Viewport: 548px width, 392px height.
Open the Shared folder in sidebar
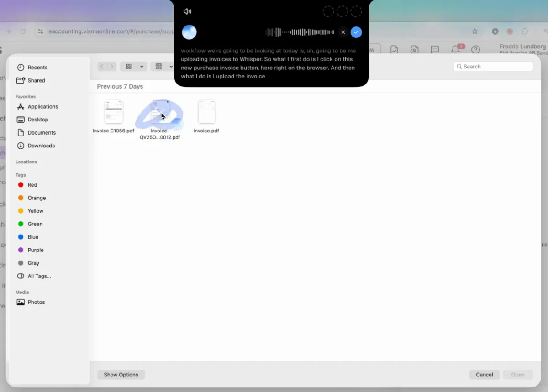(x=31, y=80)
